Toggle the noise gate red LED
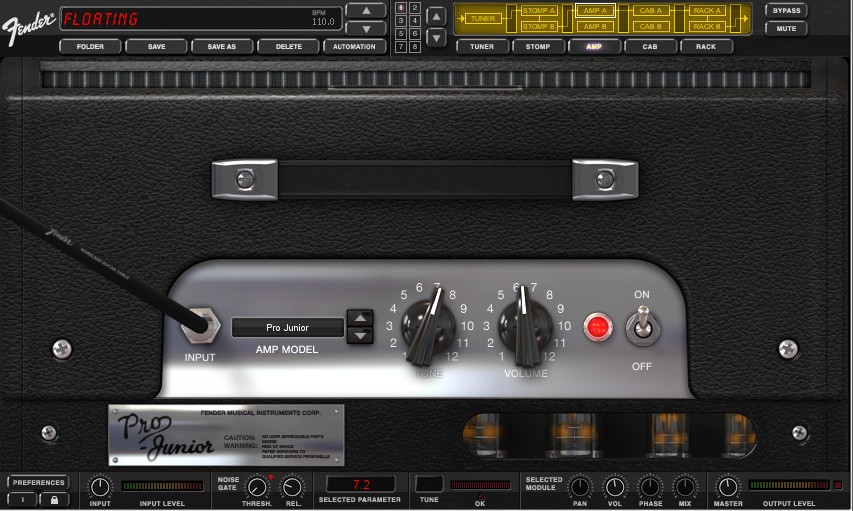853x511 pixels. [x=271, y=477]
